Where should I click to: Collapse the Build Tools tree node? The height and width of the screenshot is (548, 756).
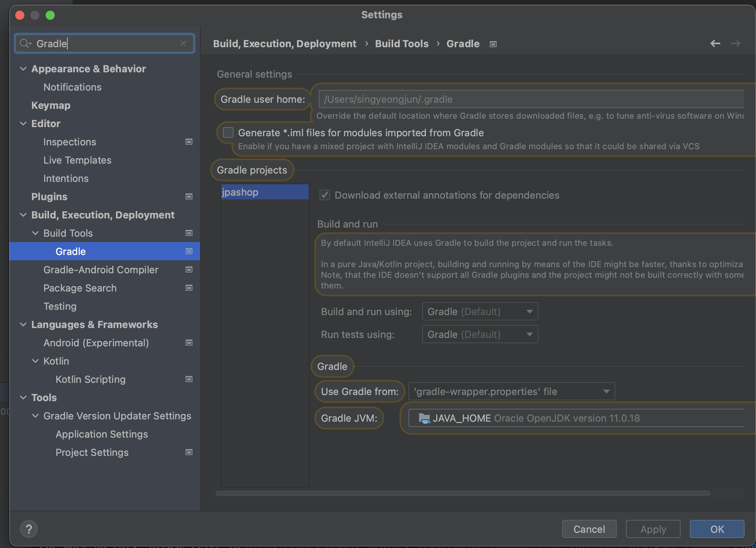(35, 233)
